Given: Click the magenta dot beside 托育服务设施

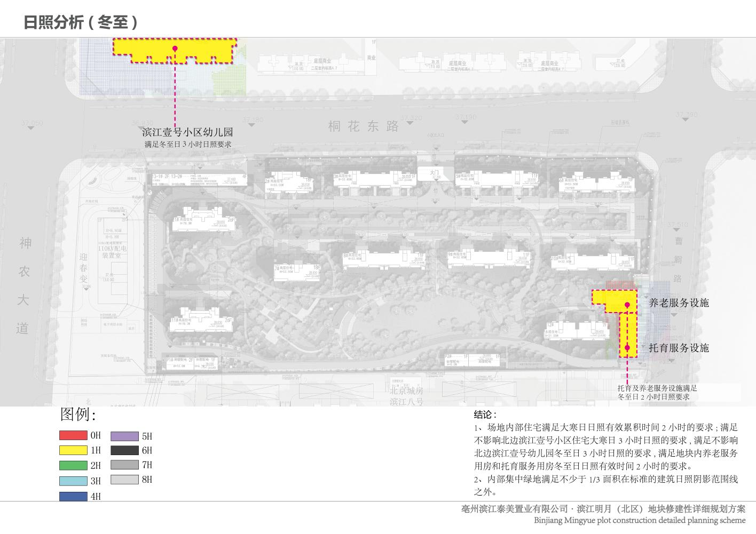Looking at the screenshot, I should click(x=628, y=348).
